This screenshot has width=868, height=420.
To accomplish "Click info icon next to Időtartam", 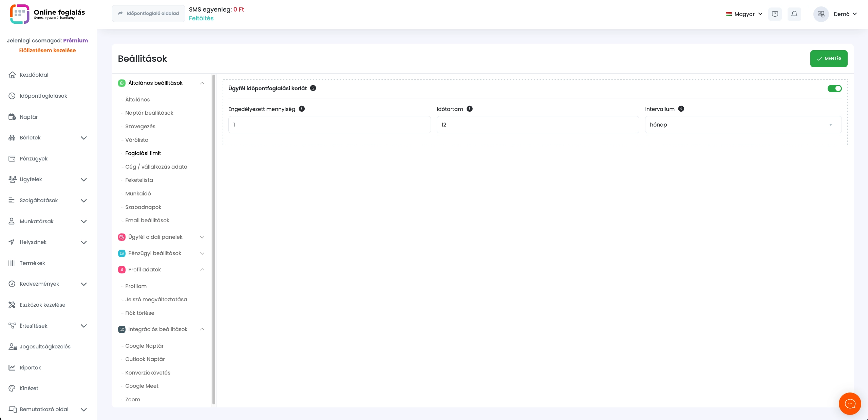I will (470, 109).
